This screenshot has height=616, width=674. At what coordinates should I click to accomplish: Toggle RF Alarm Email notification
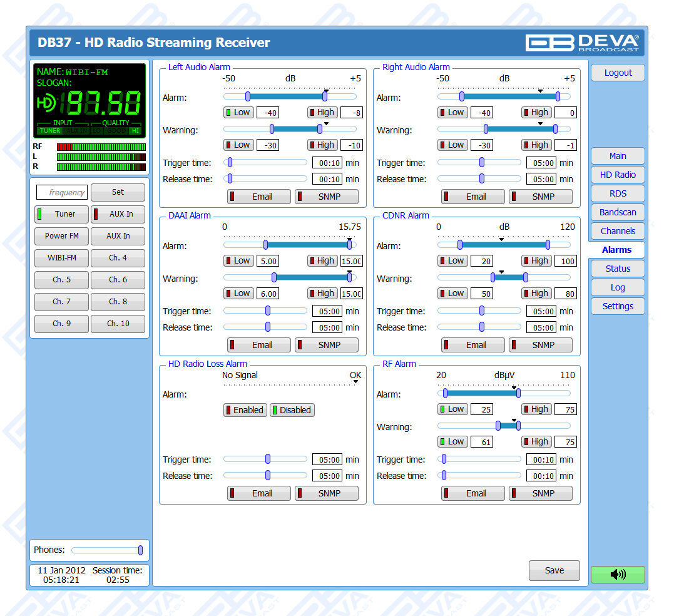(x=472, y=493)
